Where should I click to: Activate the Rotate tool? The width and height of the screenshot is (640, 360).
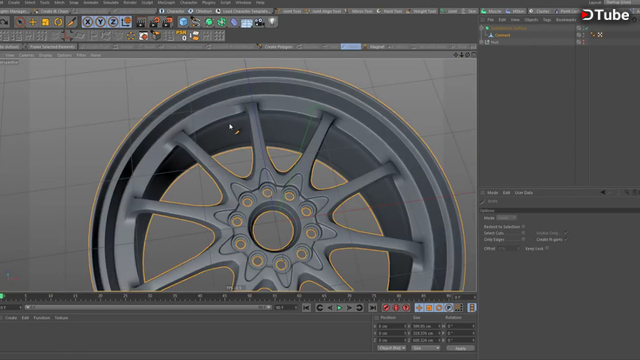coord(58,22)
